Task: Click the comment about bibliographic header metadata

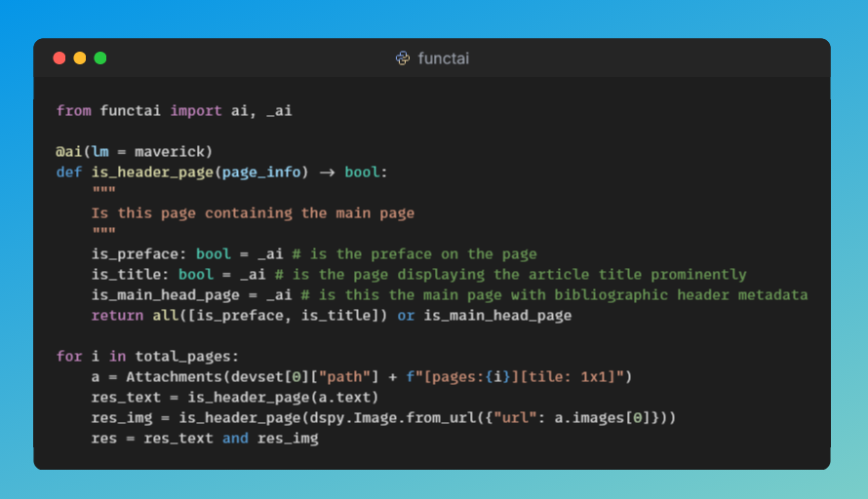Action: click(554, 295)
